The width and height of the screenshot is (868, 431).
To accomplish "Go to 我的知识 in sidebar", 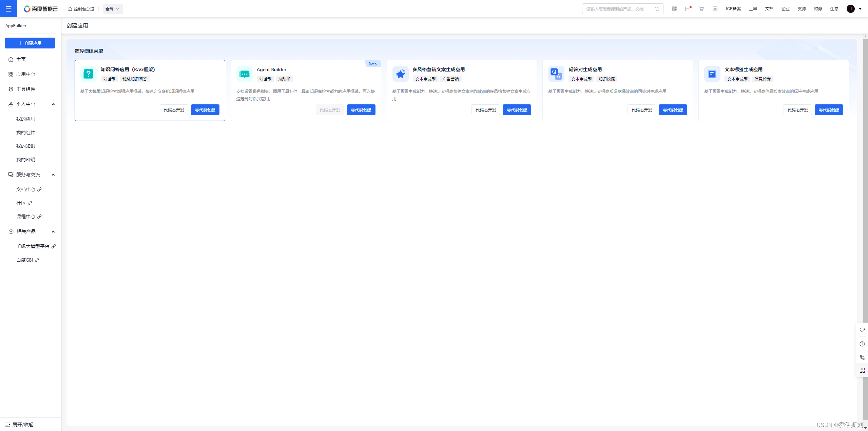I will (26, 146).
